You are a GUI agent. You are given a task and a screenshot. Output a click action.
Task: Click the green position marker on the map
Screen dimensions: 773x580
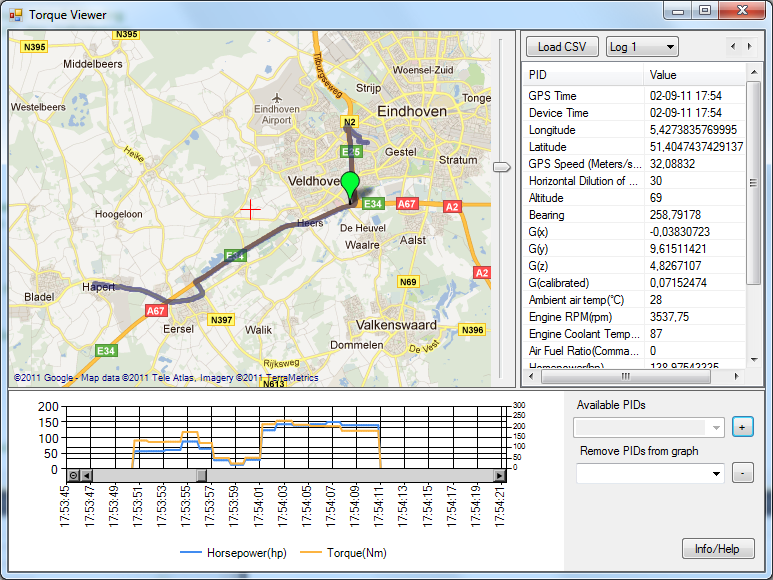coord(349,185)
